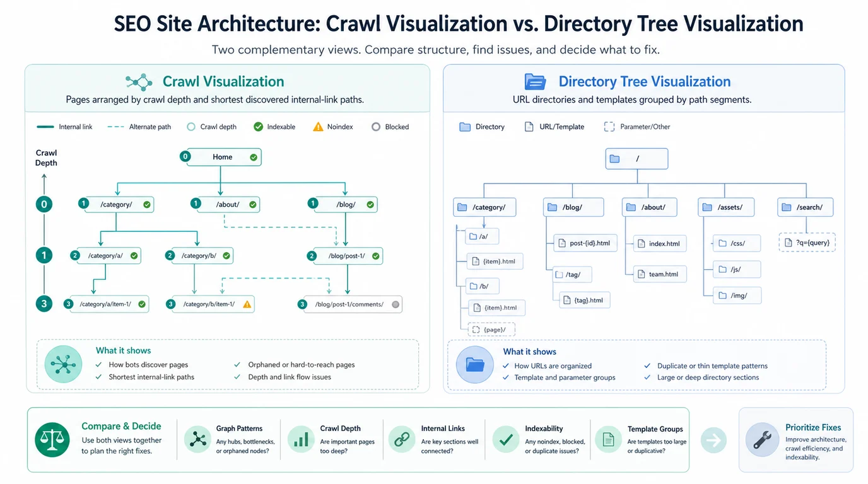Screen dimensions: 868x484
Task: Click the green check on /blog/post-1/ node
Action: point(376,256)
